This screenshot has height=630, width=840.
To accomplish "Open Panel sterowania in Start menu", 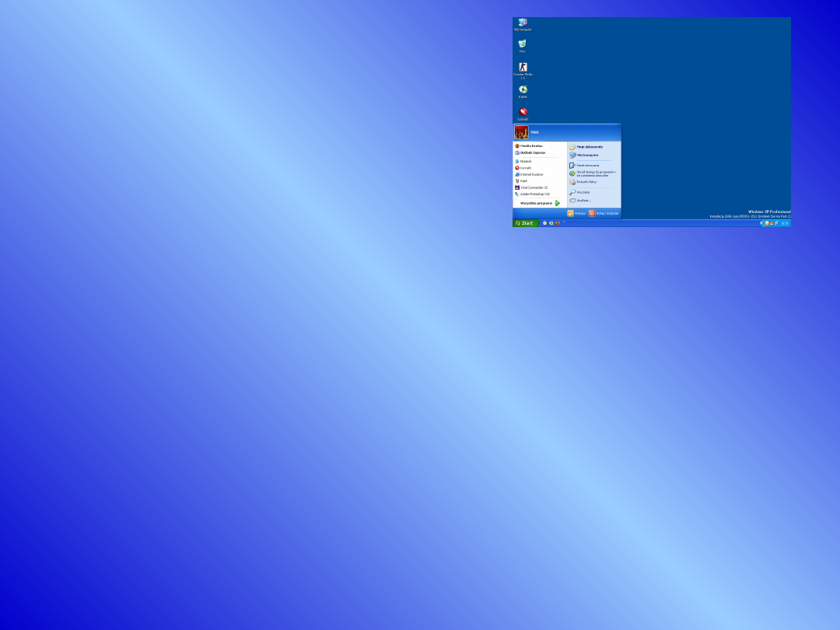I will pos(584,166).
